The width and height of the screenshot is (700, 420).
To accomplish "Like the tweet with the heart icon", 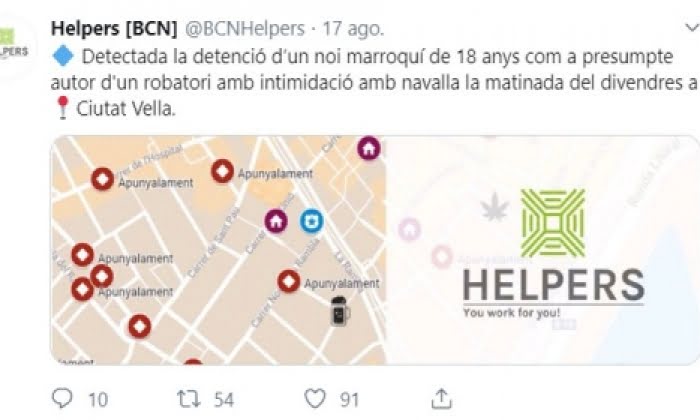I will click(x=315, y=398).
